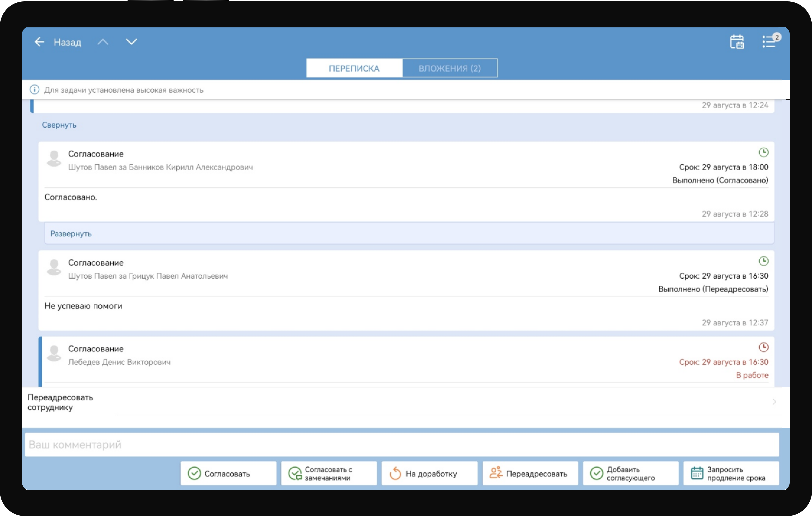Collapse thread via Свернуть link

[59, 125]
